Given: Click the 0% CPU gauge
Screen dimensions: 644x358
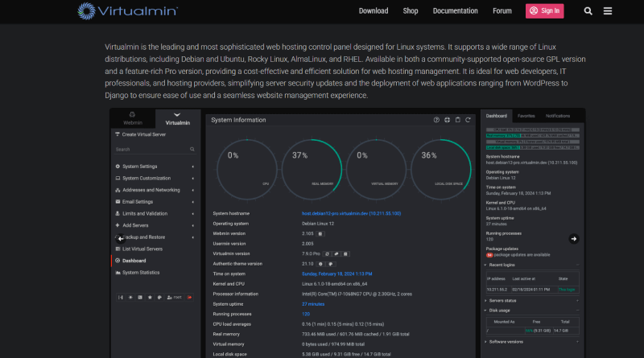Looking at the screenshot, I should (247, 170).
